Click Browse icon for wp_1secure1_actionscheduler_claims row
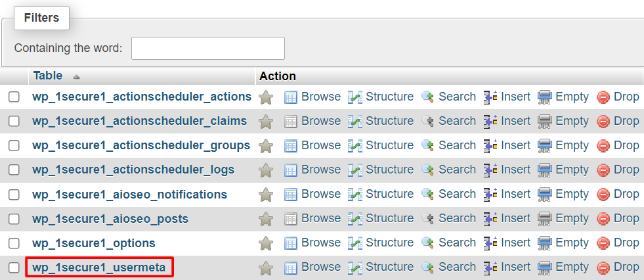644x280 pixels. tap(291, 122)
